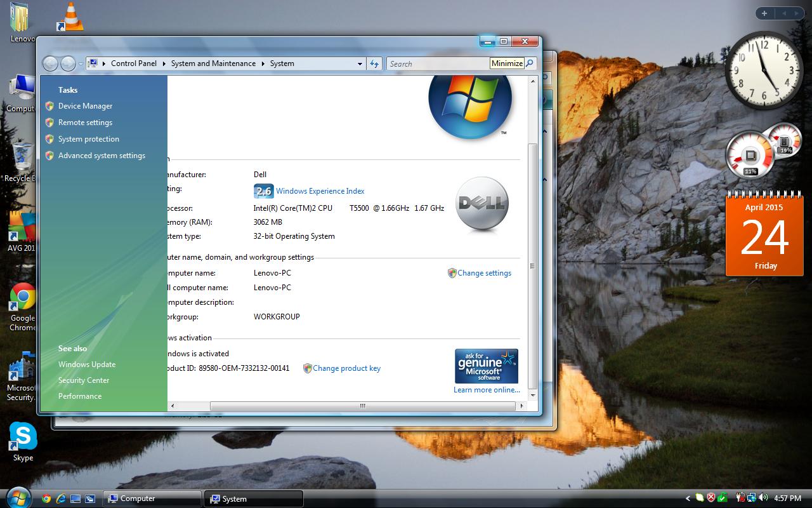Click the 2.6 rating score badge

coord(263,191)
